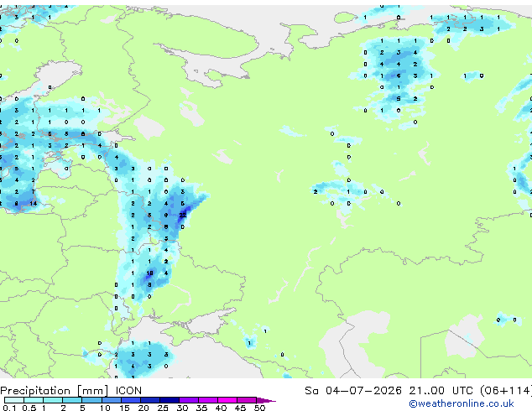Click the legend label '25'

click(163, 408)
